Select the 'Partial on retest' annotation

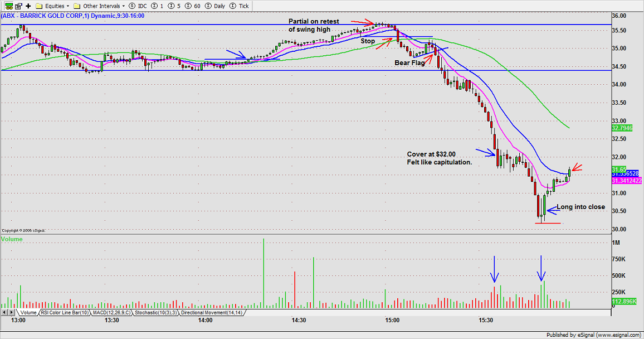[314, 21]
